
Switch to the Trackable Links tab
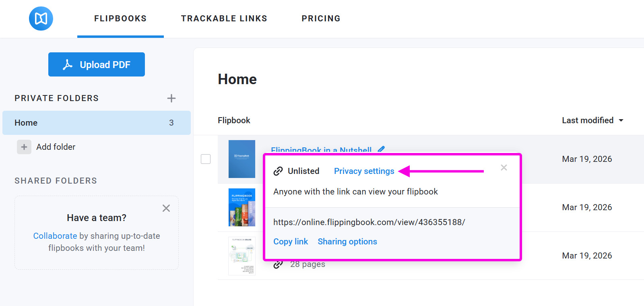[x=224, y=19]
